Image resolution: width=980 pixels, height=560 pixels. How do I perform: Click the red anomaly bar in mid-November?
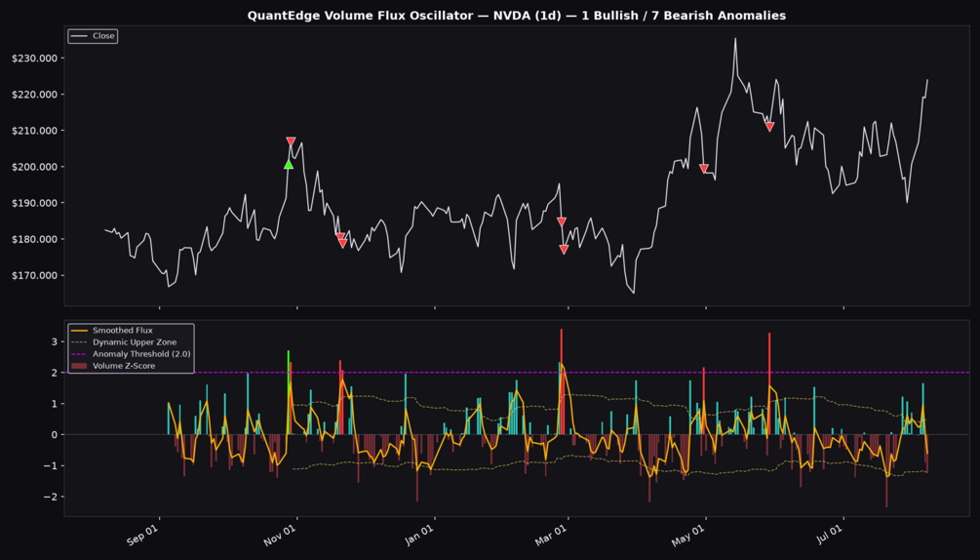click(x=340, y=397)
